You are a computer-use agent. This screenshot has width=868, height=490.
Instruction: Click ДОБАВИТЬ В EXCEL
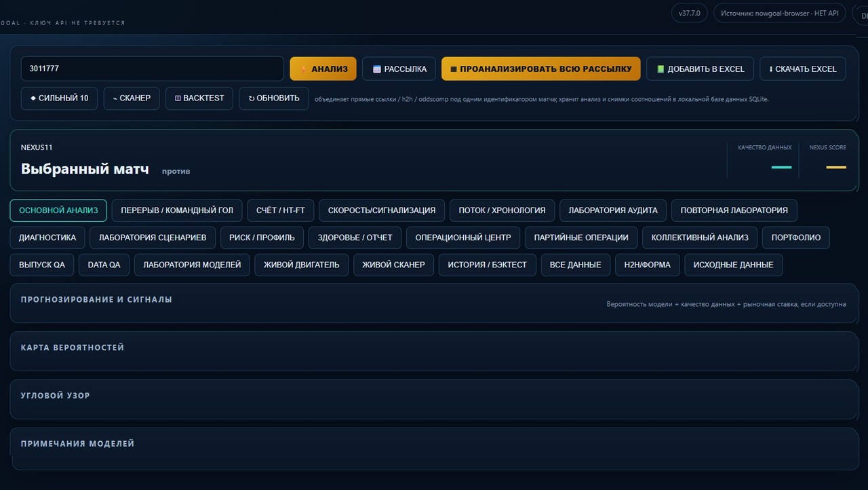[700, 69]
